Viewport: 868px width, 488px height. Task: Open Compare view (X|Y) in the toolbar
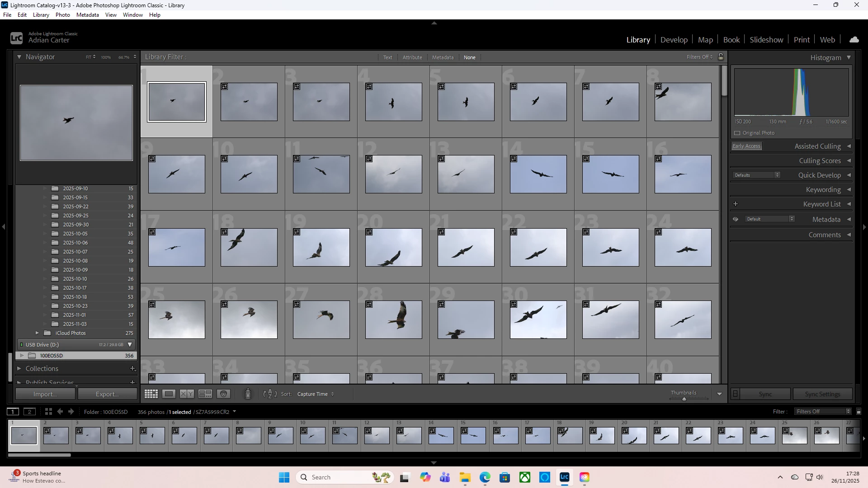[187, 394]
